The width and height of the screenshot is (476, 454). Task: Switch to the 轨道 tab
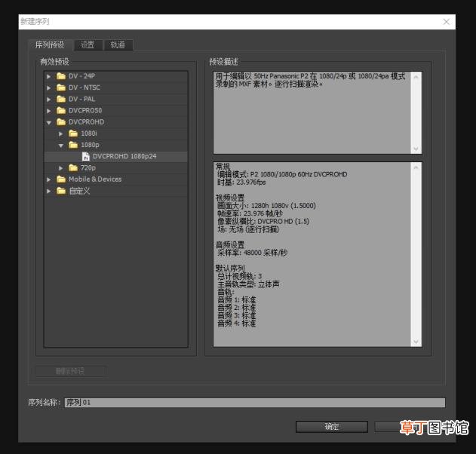118,45
